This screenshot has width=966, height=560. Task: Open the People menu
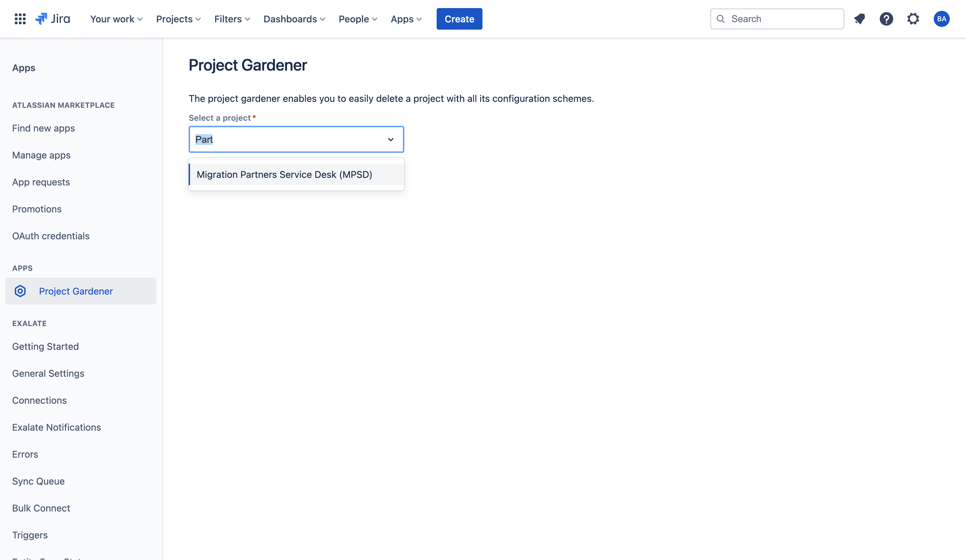358,19
